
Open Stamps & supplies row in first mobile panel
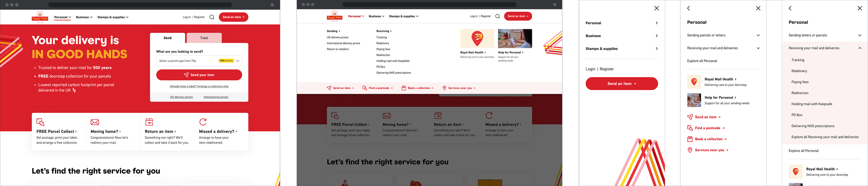[x=621, y=48]
